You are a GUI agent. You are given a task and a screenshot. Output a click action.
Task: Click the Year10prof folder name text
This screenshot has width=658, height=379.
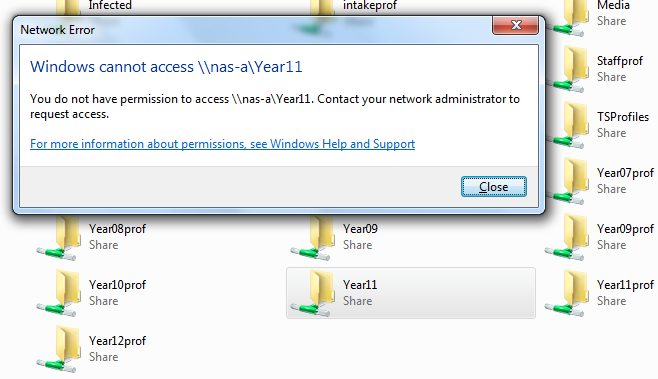[x=117, y=285]
